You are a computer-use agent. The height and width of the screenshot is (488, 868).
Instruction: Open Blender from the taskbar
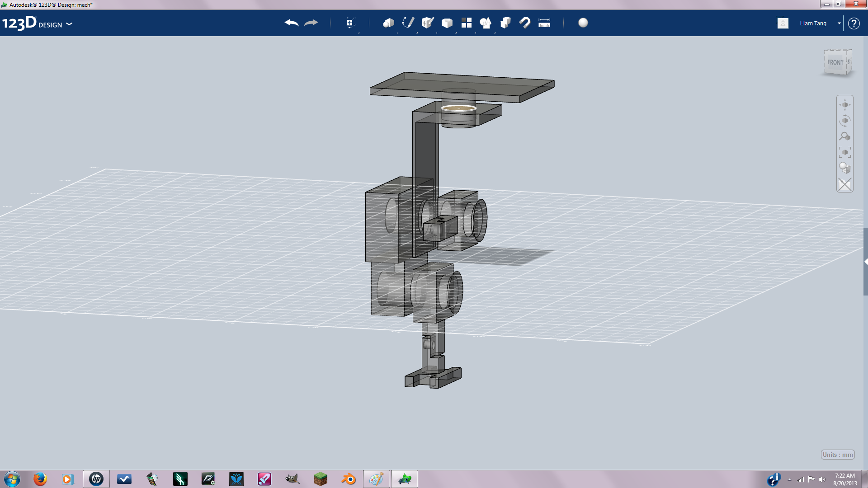(x=349, y=479)
